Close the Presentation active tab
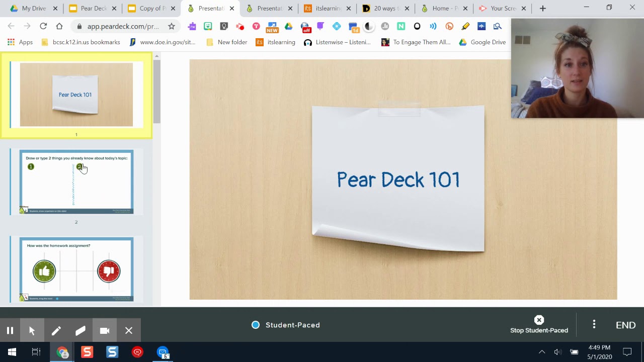 coord(232,8)
